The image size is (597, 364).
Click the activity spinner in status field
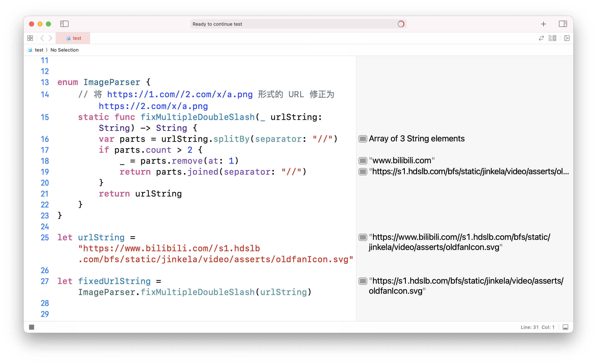(x=401, y=24)
